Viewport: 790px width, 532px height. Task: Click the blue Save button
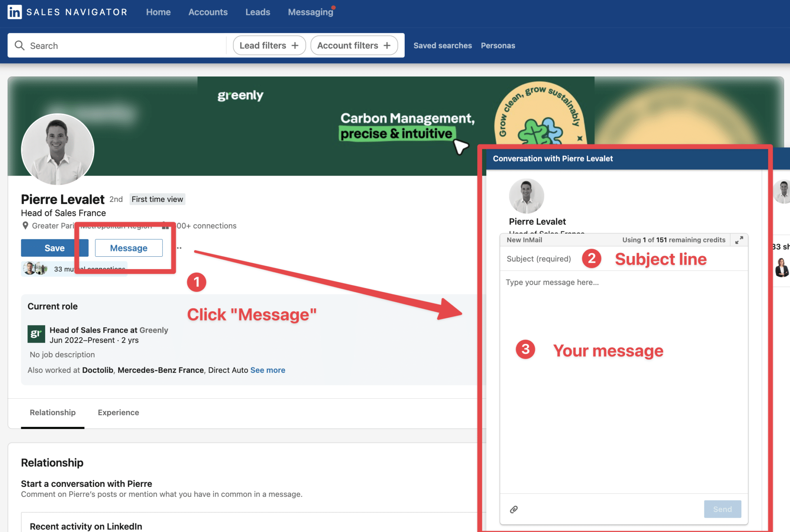(x=54, y=248)
